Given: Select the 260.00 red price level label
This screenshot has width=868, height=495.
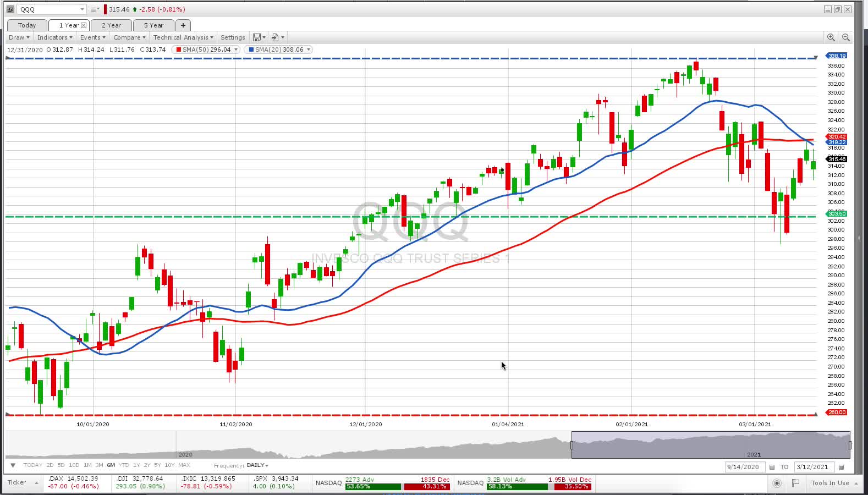Looking at the screenshot, I should [837, 412].
